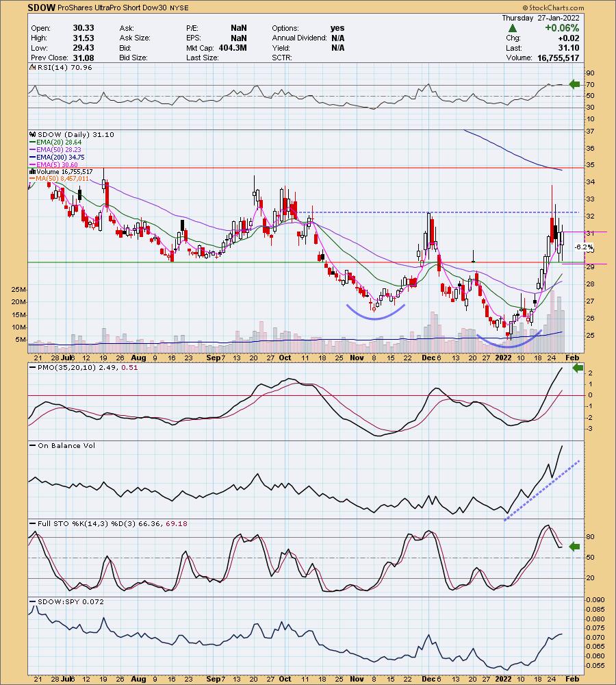Click the On Balance Vol label
Viewport: 616px width, 685px height.
pyautogui.click(x=66, y=446)
